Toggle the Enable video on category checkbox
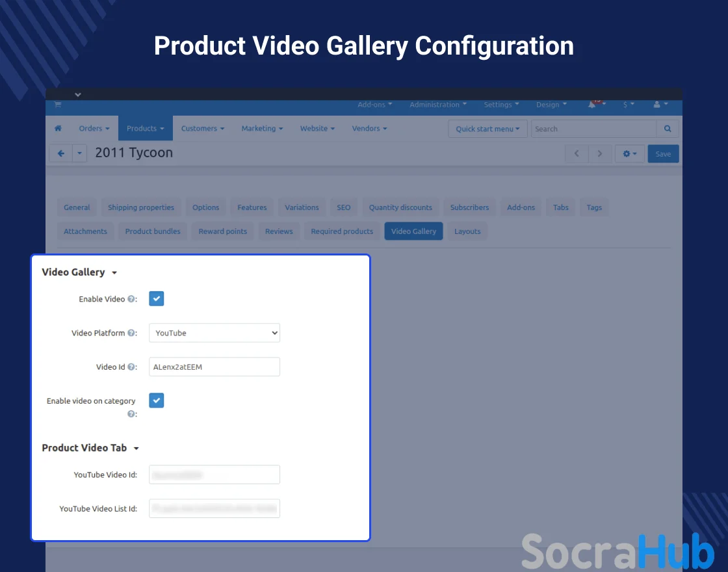This screenshot has width=728, height=572. pos(156,400)
